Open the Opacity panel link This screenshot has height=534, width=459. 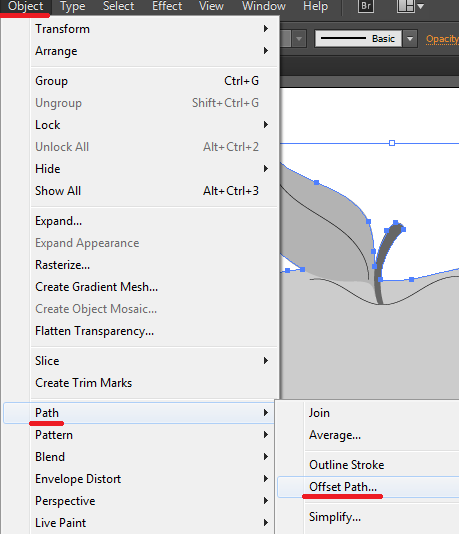click(x=442, y=39)
